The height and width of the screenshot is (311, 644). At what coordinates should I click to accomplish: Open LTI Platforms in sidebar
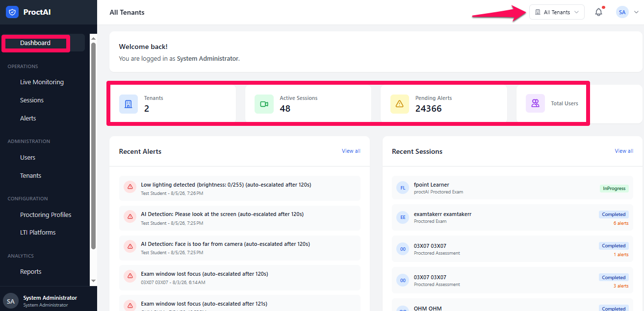pyautogui.click(x=38, y=233)
